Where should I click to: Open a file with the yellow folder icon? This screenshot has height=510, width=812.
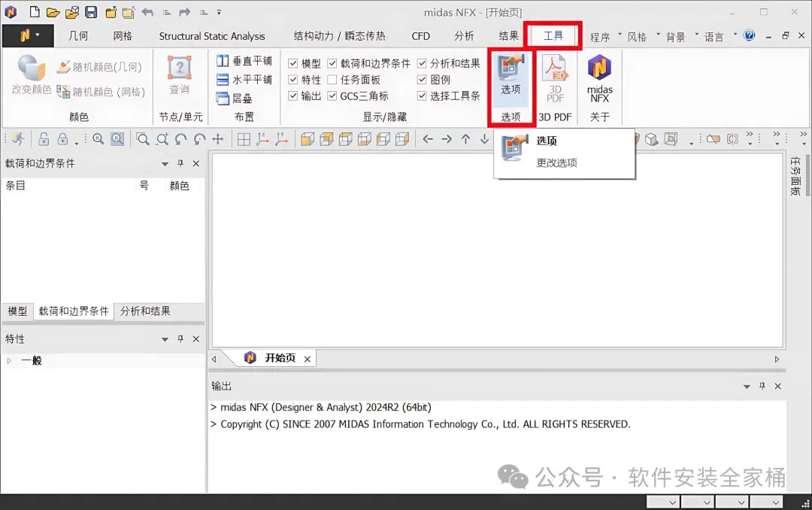(53, 12)
